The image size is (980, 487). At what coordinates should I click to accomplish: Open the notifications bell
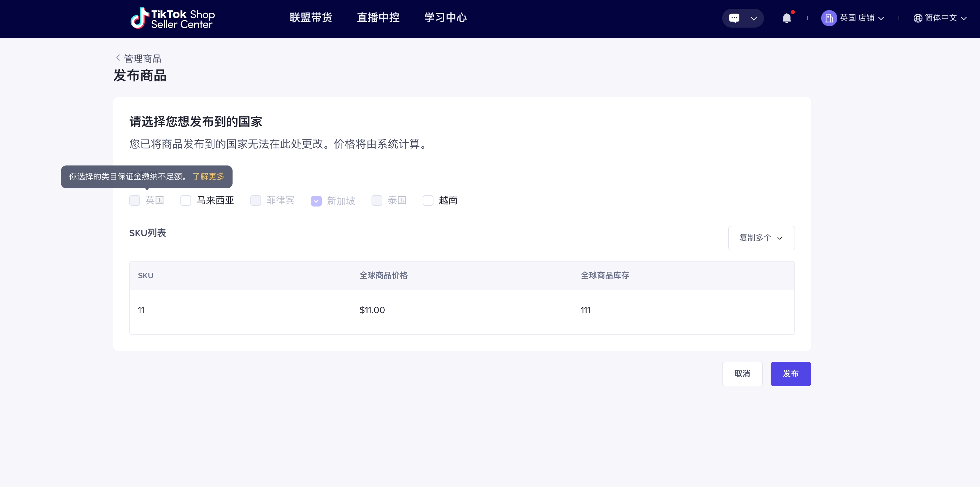[x=786, y=18]
